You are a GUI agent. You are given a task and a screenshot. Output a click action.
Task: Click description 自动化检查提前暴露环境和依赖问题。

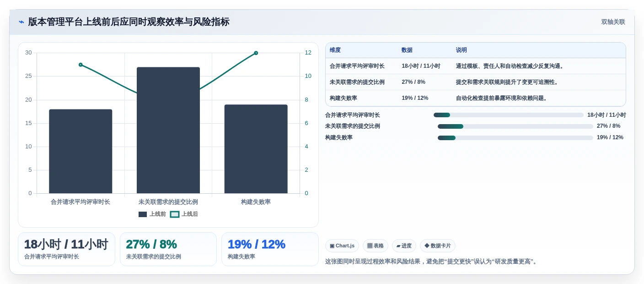click(503, 98)
